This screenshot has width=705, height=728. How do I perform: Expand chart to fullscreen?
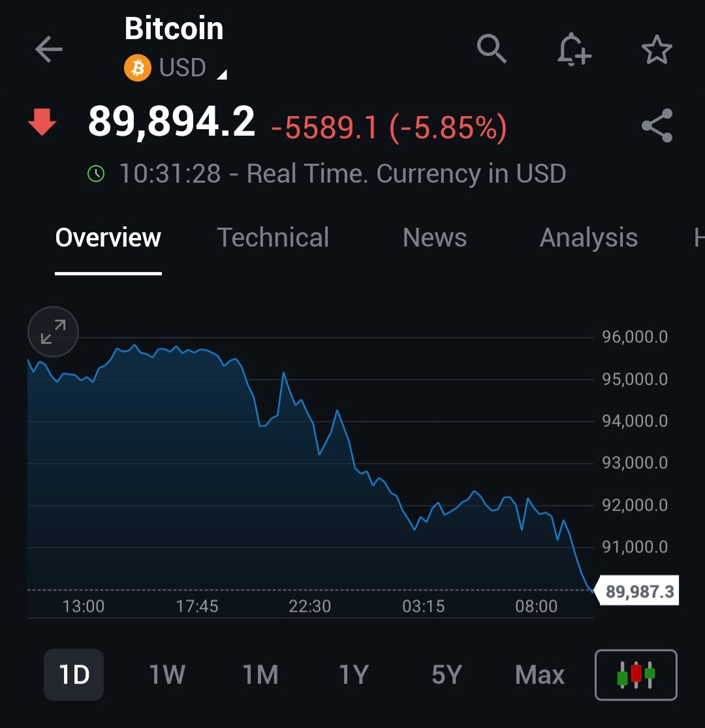[x=53, y=331]
